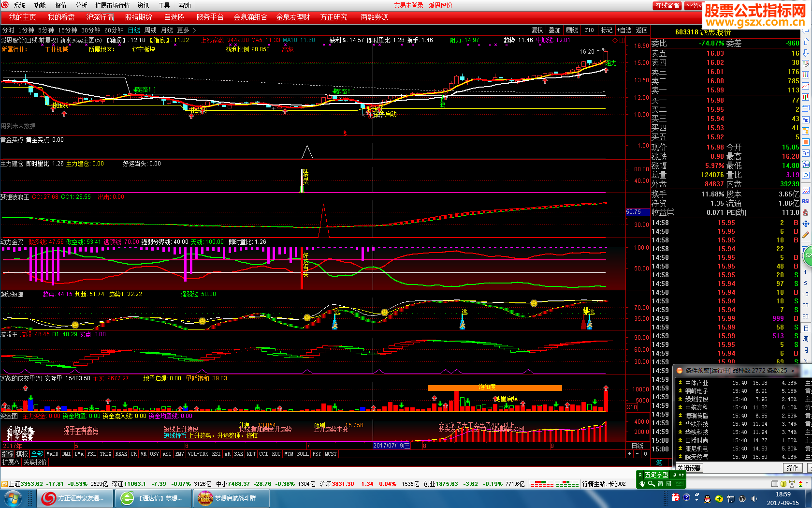812x508 pixels.
Task: Click the 五笔字型 input method label
Action: pos(656,475)
